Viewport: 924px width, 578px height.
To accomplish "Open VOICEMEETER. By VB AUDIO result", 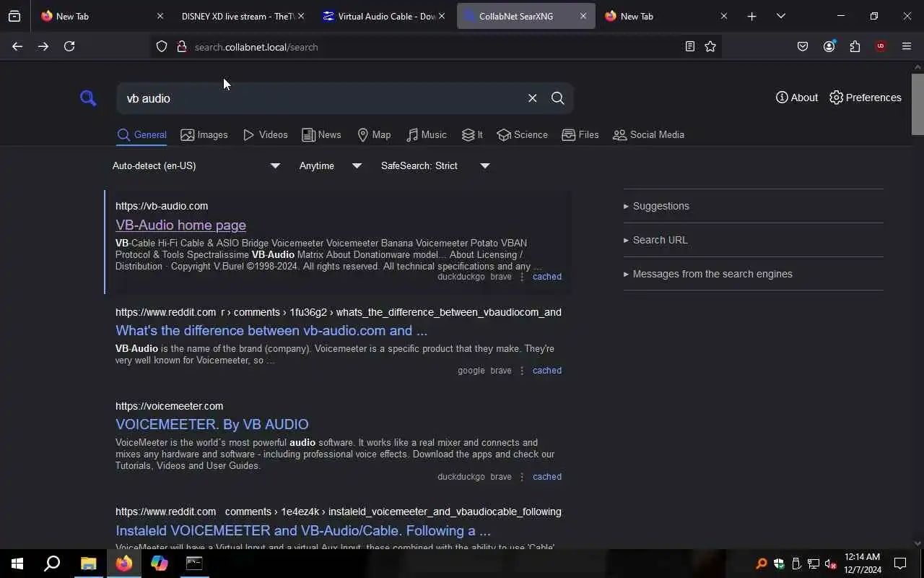I will (212, 424).
